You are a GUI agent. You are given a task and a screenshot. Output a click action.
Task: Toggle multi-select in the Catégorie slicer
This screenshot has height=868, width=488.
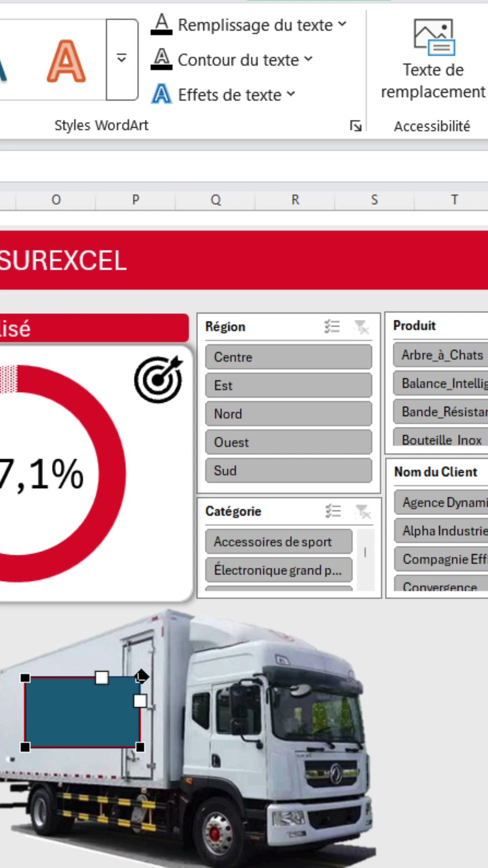pos(333,511)
